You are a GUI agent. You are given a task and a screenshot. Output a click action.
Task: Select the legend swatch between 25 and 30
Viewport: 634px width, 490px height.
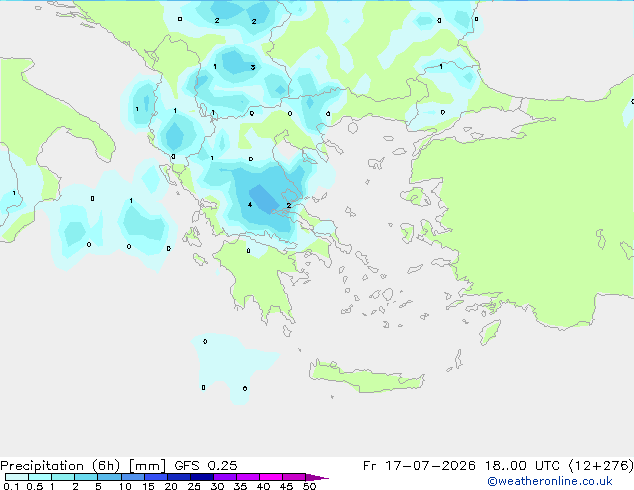[x=202, y=477]
